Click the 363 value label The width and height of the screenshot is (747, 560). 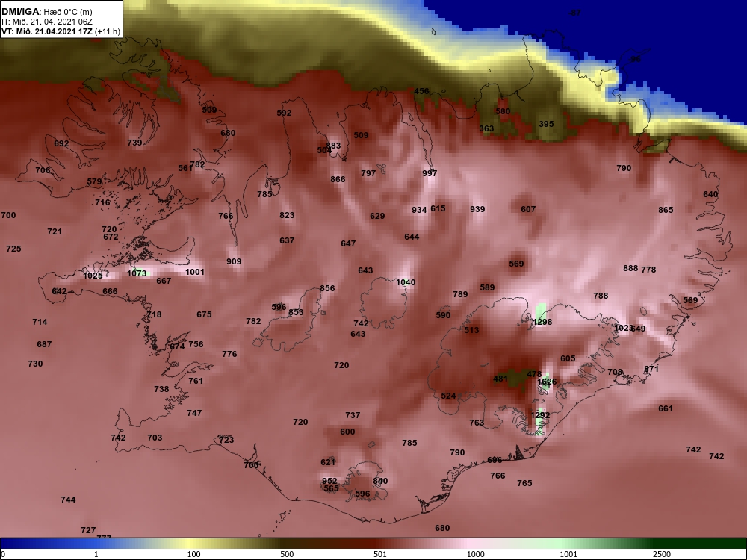point(486,128)
